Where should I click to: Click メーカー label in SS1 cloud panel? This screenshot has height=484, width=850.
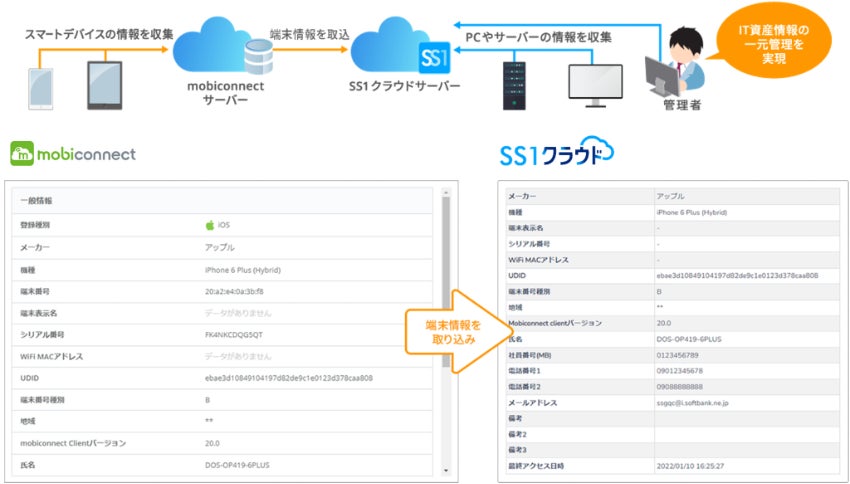pyautogui.click(x=522, y=196)
